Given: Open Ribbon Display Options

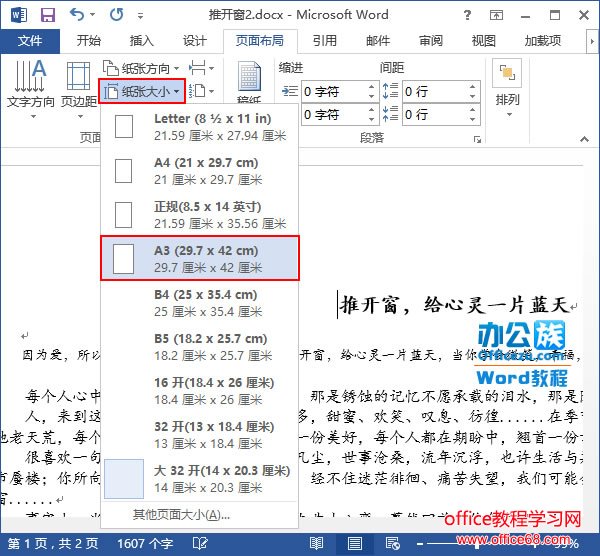Looking at the screenshot, I should click(496, 15).
